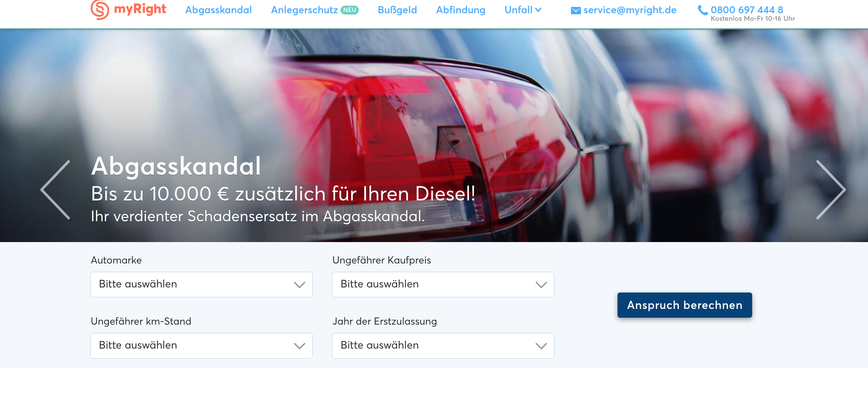The image size is (868, 394).
Task: Open Abgasskandal navigation item
Action: click(x=218, y=10)
